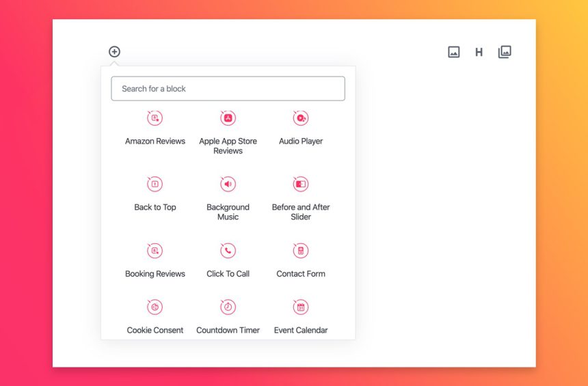Add the Event Calendar block icon

tap(301, 307)
